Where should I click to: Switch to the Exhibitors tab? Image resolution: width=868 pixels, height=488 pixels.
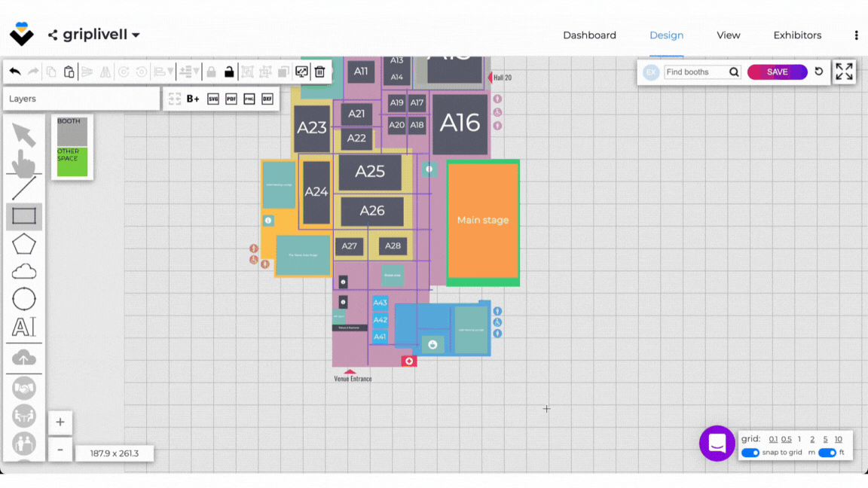(797, 35)
